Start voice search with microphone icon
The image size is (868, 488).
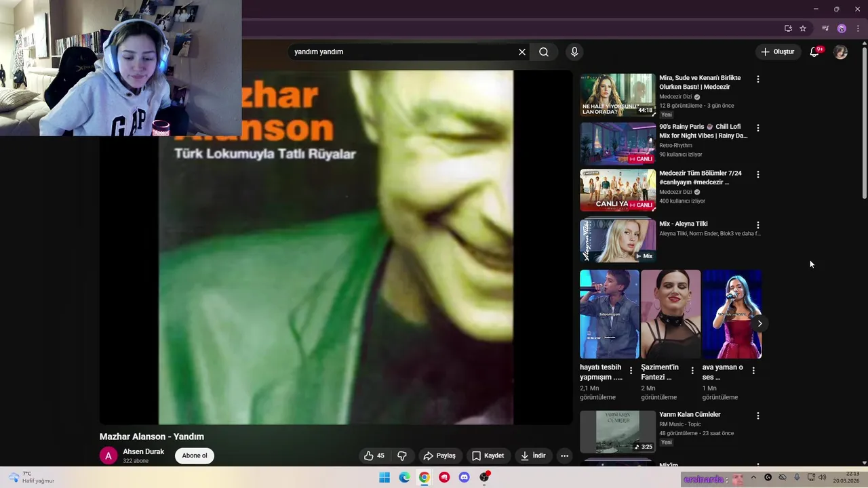tap(574, 52)
